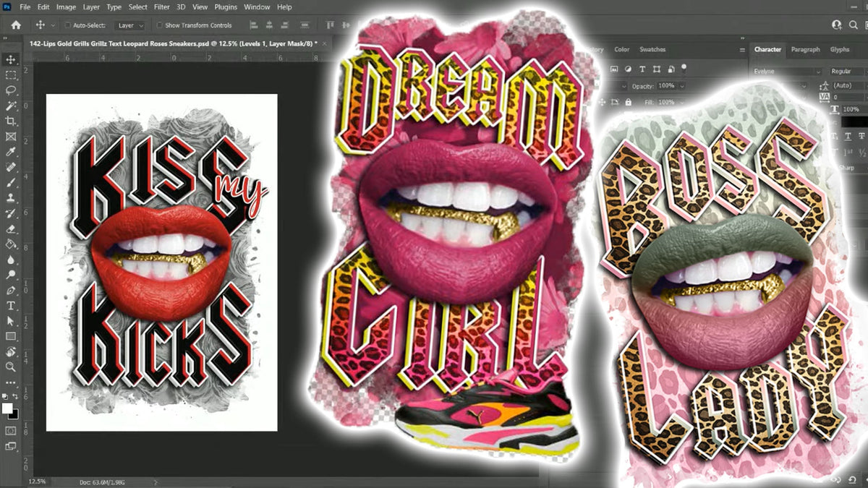
Task: Enable the Auto-Select checkbox
Action: click(x=67, y=25)
